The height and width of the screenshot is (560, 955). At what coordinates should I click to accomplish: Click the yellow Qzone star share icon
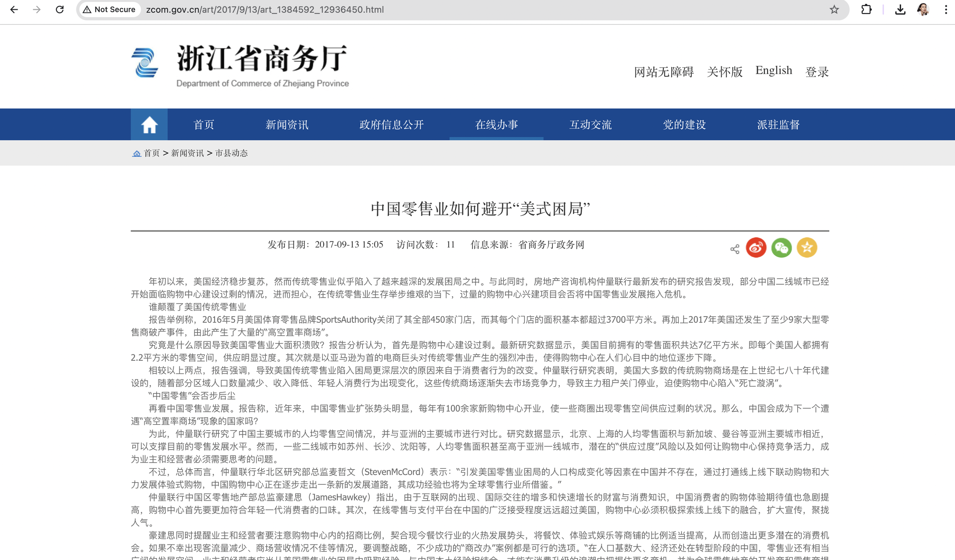807,248
